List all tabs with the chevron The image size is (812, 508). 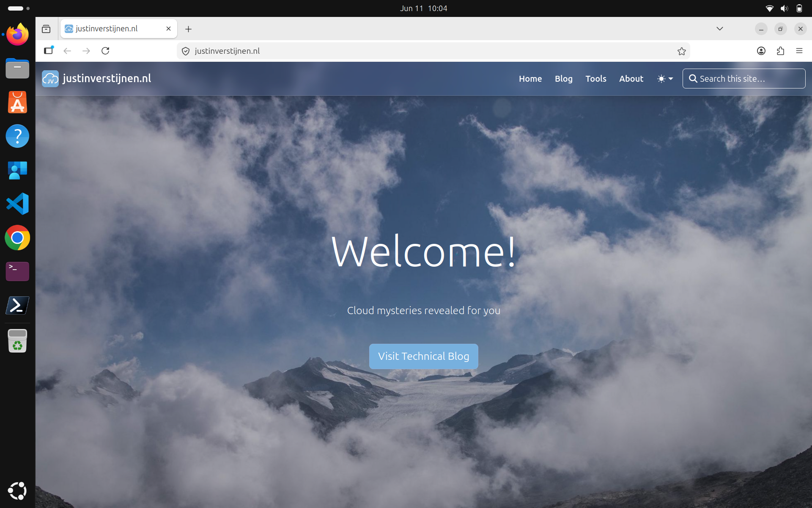tap(720, 29)
